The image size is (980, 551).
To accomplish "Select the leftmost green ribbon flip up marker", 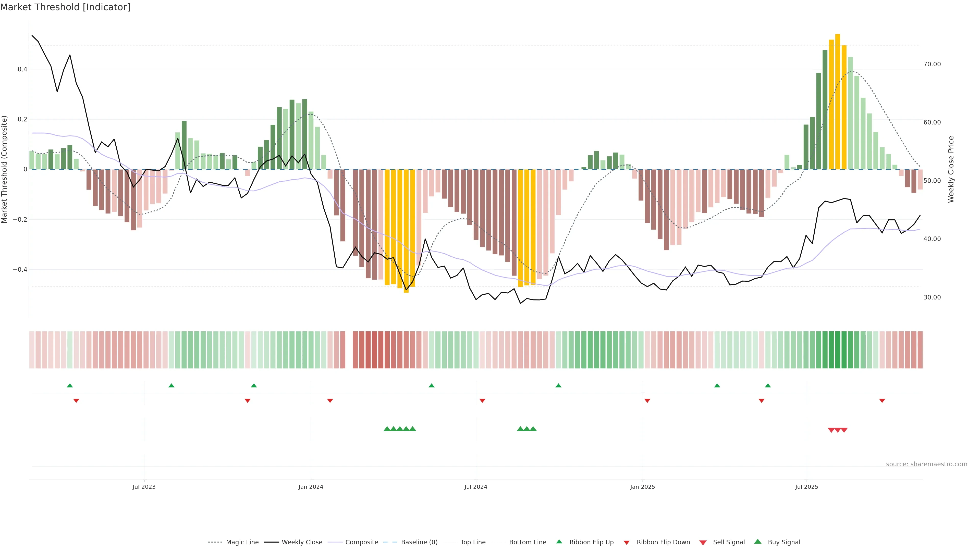I will (70, 386).
